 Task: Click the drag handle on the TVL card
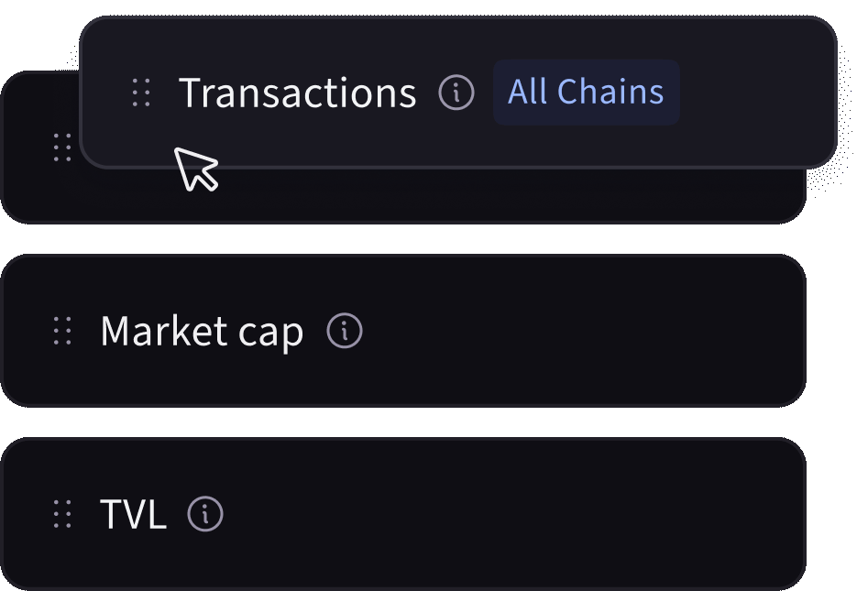[62, 513]
